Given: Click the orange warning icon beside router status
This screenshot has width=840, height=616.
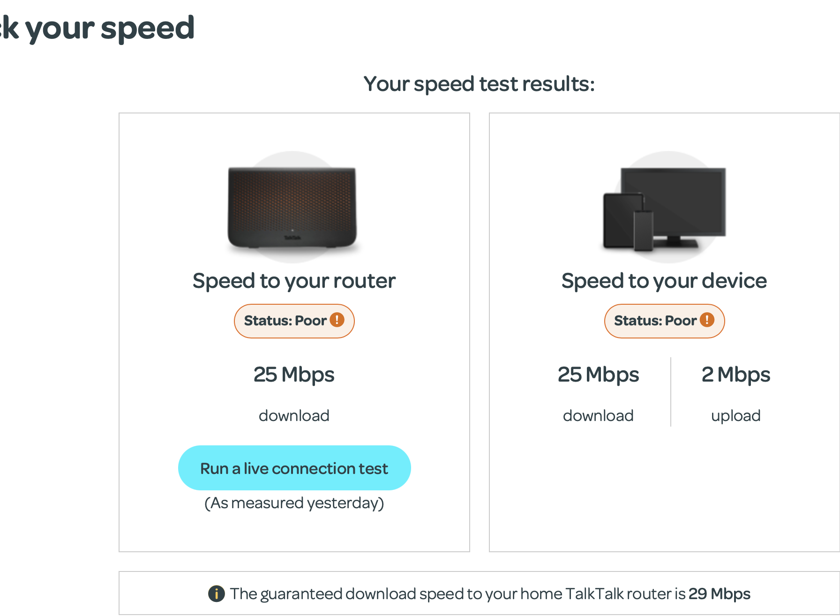Looking at the screenshot, I should 337,320.
